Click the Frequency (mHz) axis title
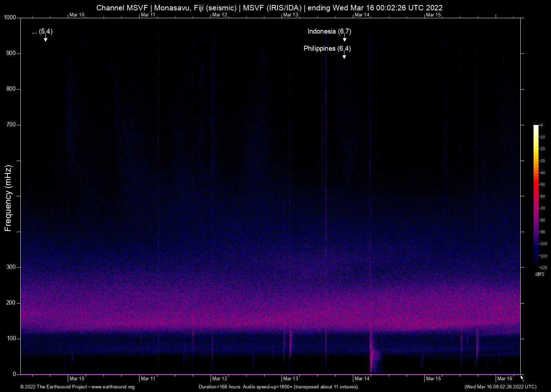 click(8, 198)
